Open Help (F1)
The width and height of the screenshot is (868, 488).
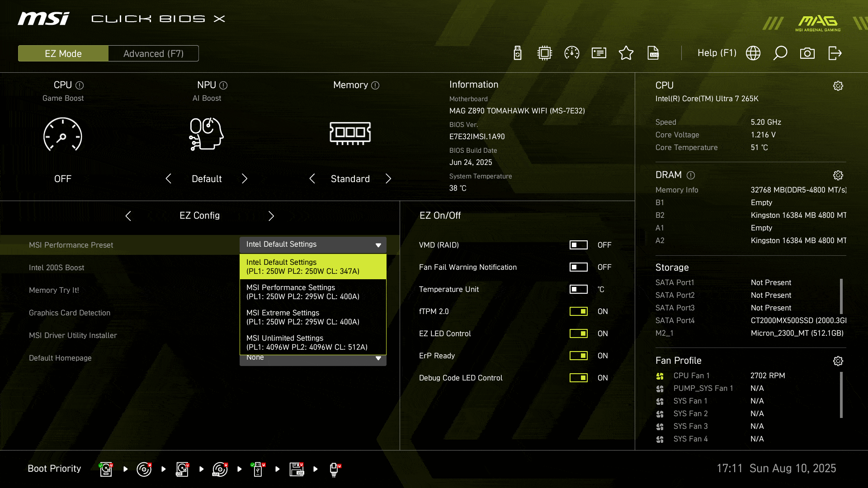(x=717, y=53)
